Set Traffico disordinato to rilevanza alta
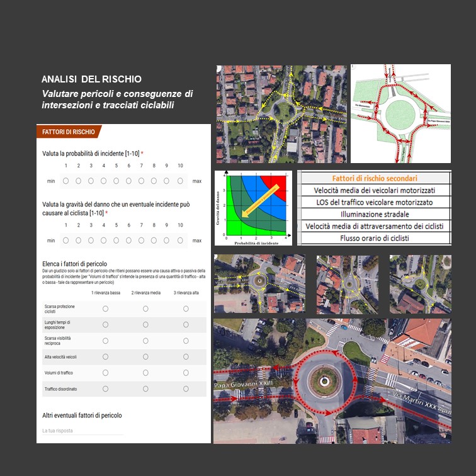The image size is (476, 476). click(x=186, y=389)
